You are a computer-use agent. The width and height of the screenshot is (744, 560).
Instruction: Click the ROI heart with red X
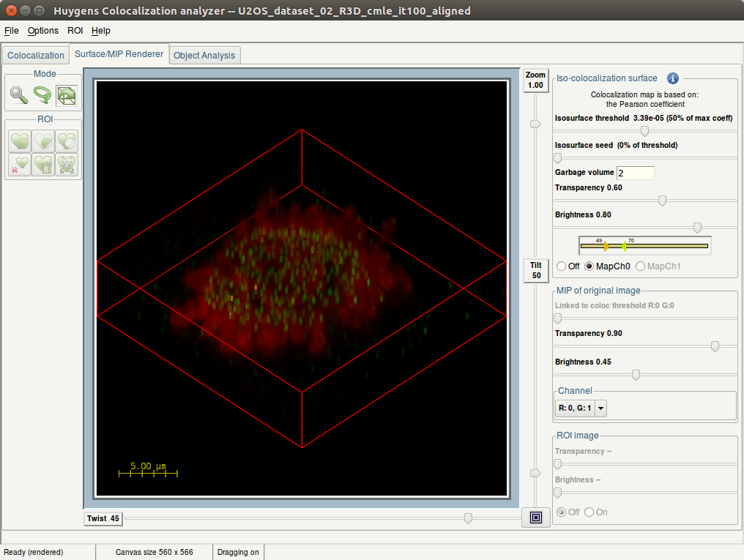[20, 164]
